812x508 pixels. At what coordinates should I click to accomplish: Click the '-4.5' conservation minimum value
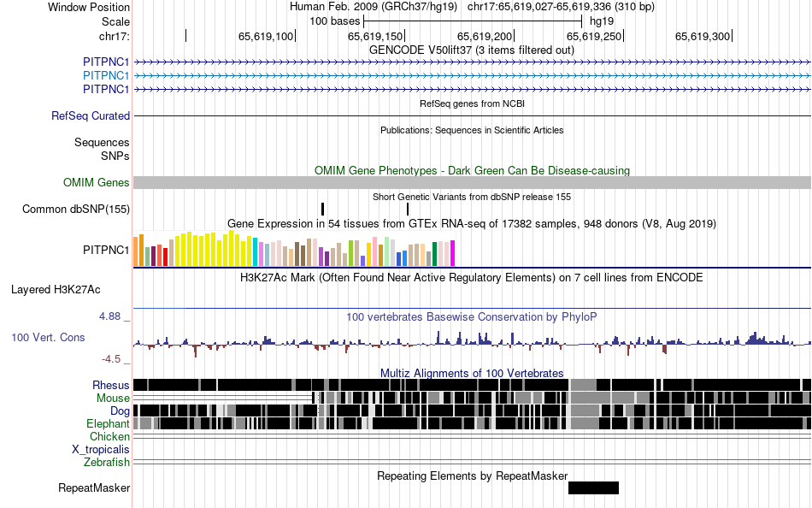point(111,358)
